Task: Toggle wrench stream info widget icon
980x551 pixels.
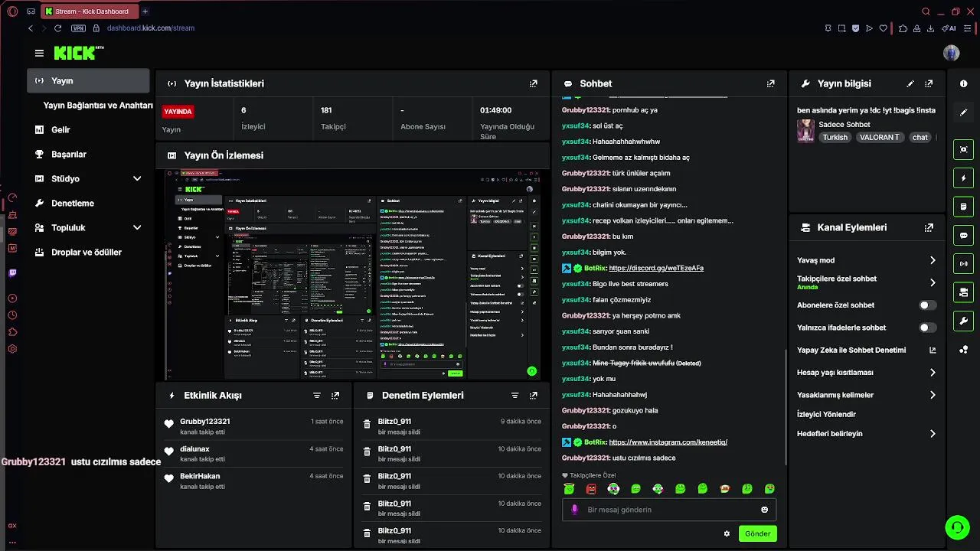Action: 964,321
